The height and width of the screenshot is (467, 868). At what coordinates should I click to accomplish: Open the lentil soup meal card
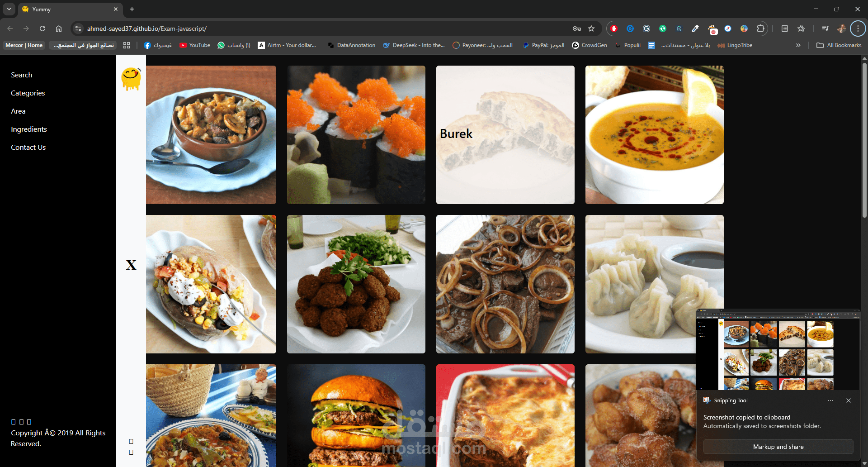click(x=655, y=135)
